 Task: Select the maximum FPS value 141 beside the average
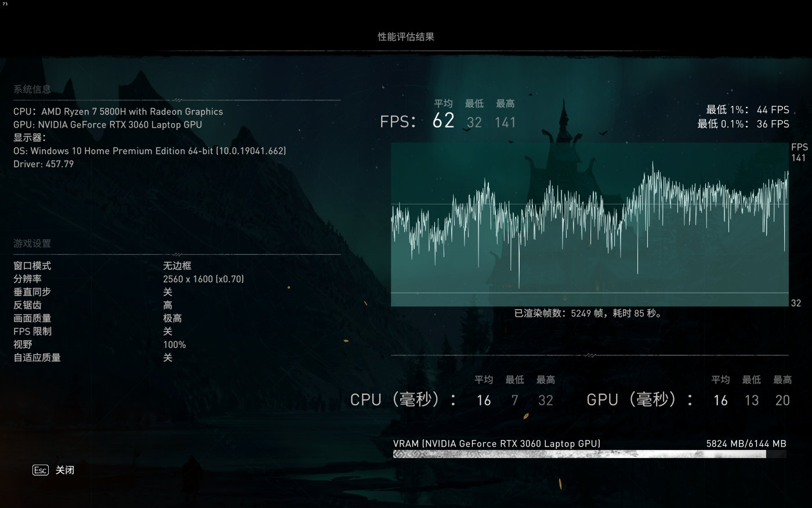pyautogui.click(x=505, y=123)
